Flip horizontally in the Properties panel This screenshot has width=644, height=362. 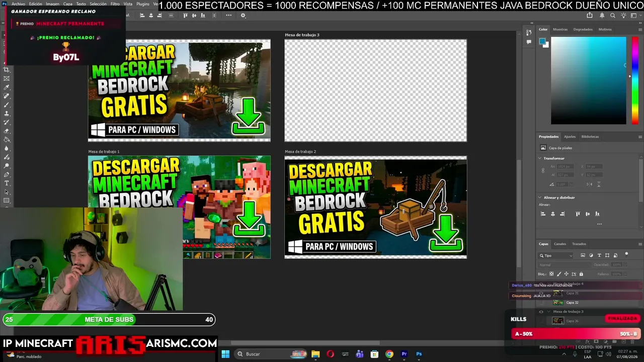click(x=590, y=184)
